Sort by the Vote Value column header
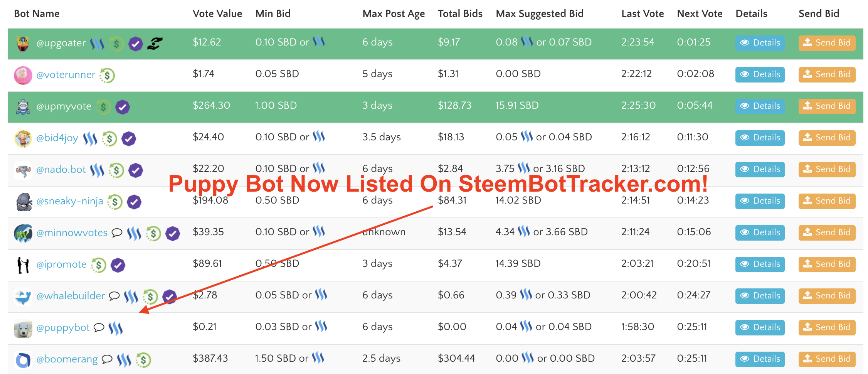868x374 pixels. click(217, 13)
